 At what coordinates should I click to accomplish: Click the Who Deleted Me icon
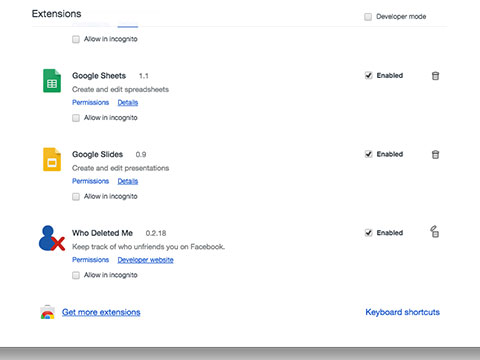52,238
